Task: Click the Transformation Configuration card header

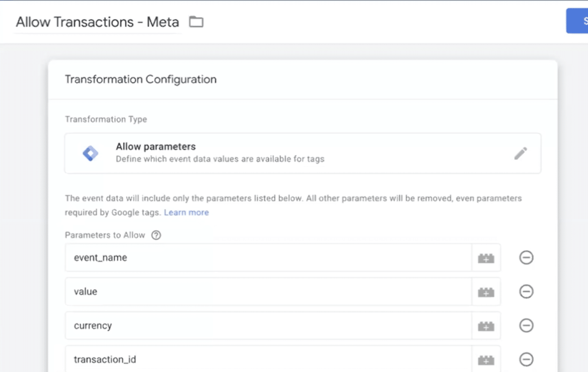Action: (141, 79)
